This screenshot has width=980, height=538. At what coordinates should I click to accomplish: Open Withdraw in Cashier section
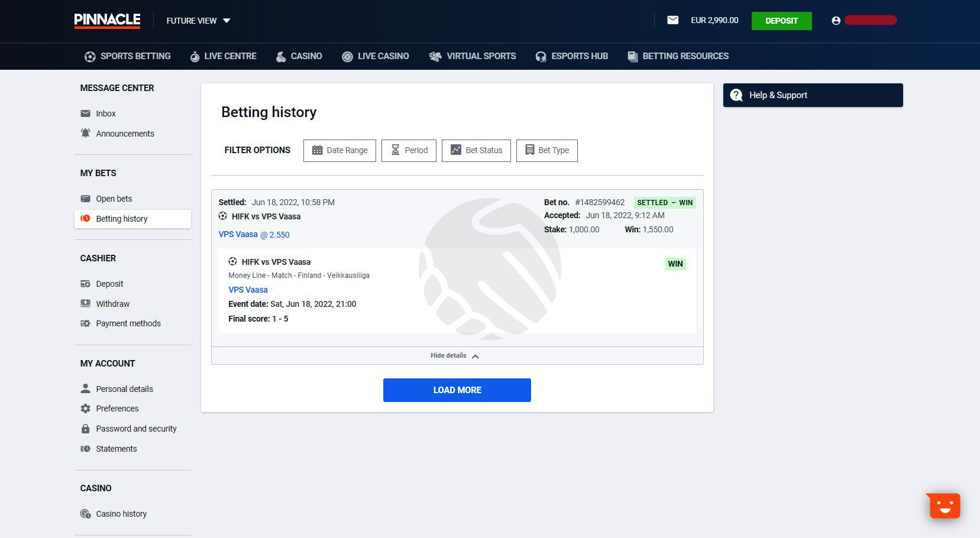click(113, 304)
